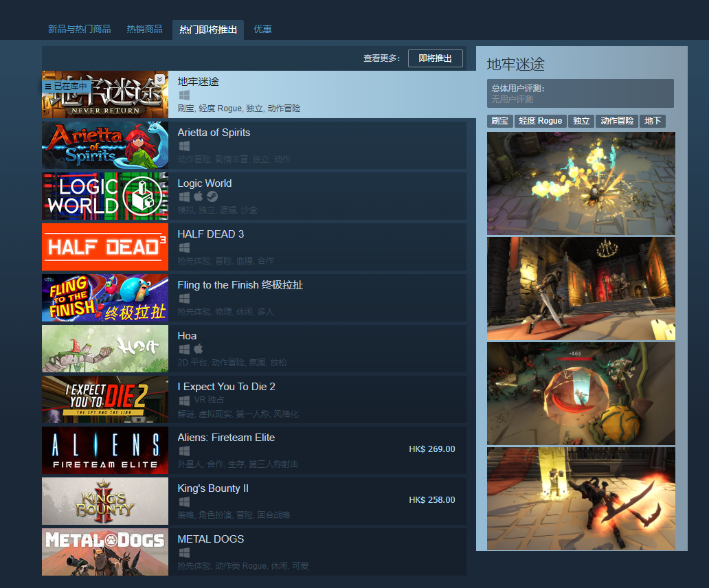This screenshot has height=588, width=709.
Task: Click the SteamOS icon under Logic World
Action: (212, 196)
